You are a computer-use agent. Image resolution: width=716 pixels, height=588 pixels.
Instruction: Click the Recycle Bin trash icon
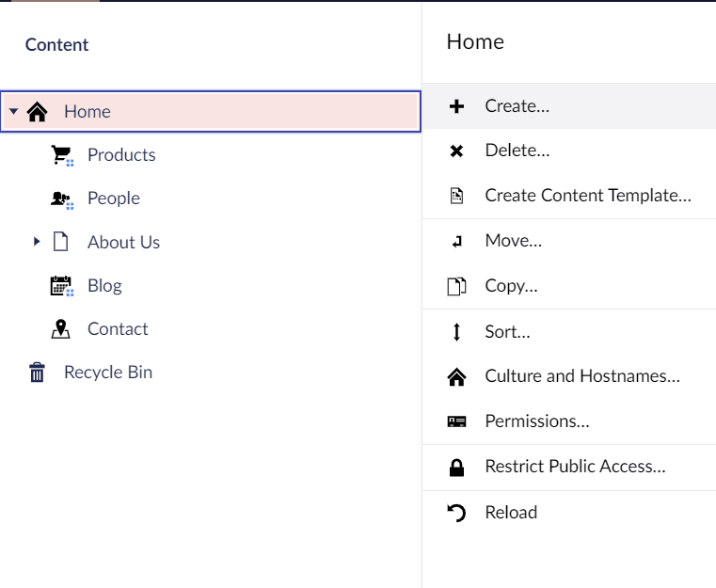pyautogui.click(x=37, y=373)
